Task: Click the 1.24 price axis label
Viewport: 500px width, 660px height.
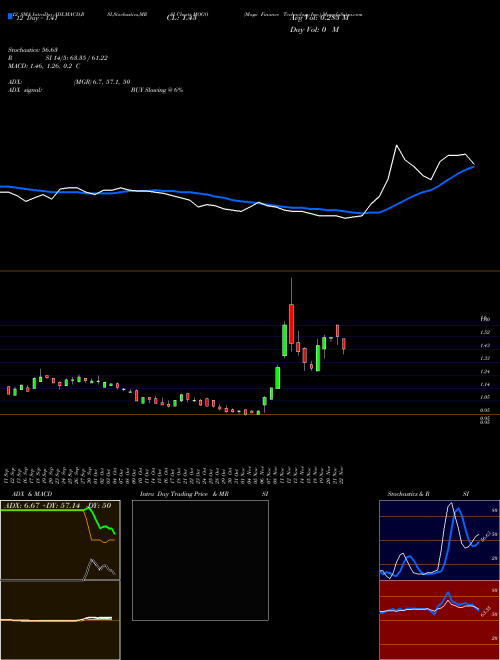Action: coord(485,372)
